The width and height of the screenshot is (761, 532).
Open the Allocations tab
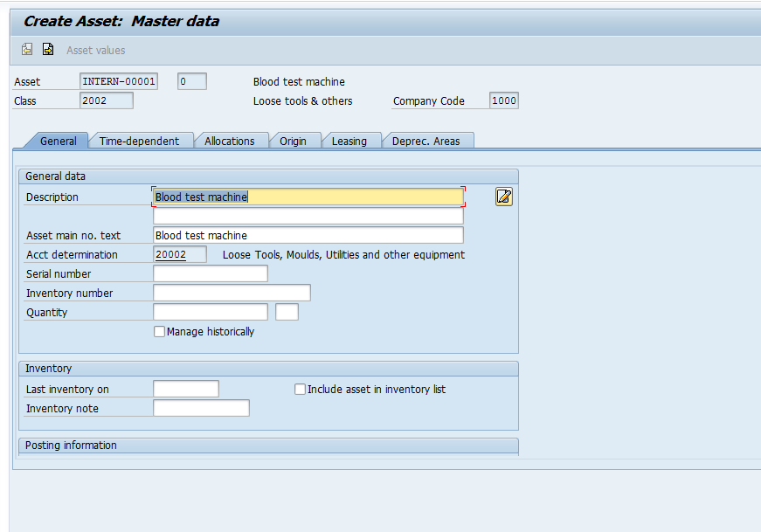(x=230, y=142)
